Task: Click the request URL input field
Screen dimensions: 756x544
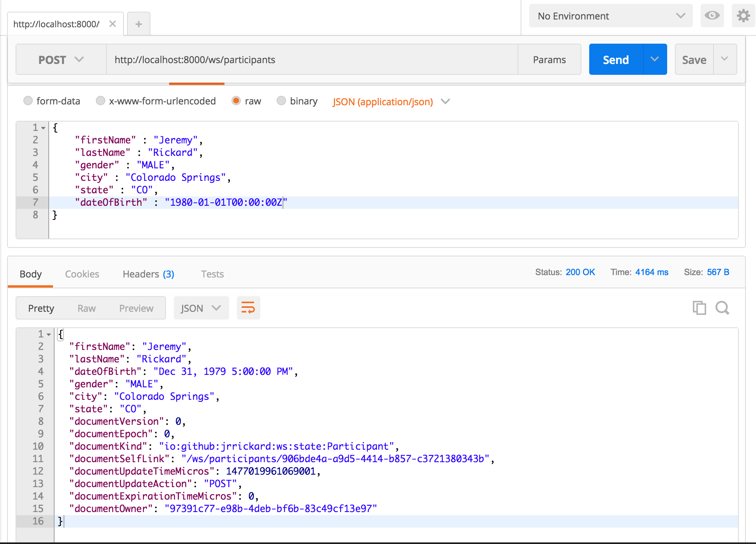Action: (312, 59)
